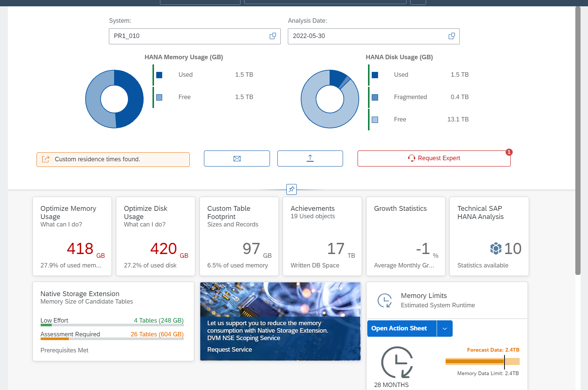Screen dimensions: 588x390
Task: Click the Used legend swatch in Memory Usage
Action: 159,75
